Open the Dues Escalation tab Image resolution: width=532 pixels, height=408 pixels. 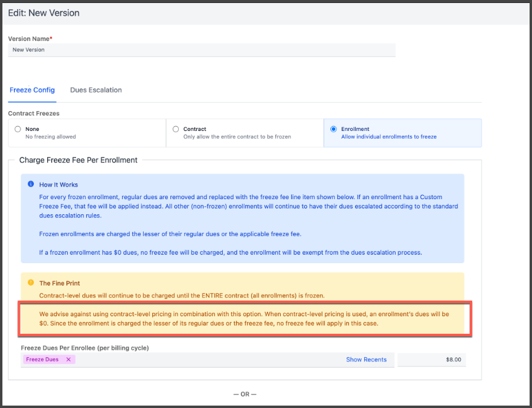point(95,90)
